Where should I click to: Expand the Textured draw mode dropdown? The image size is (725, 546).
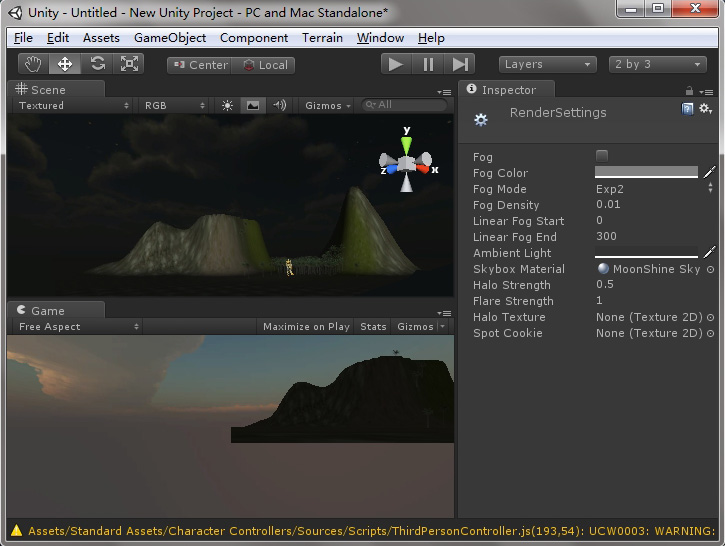(x=73, y=105)
